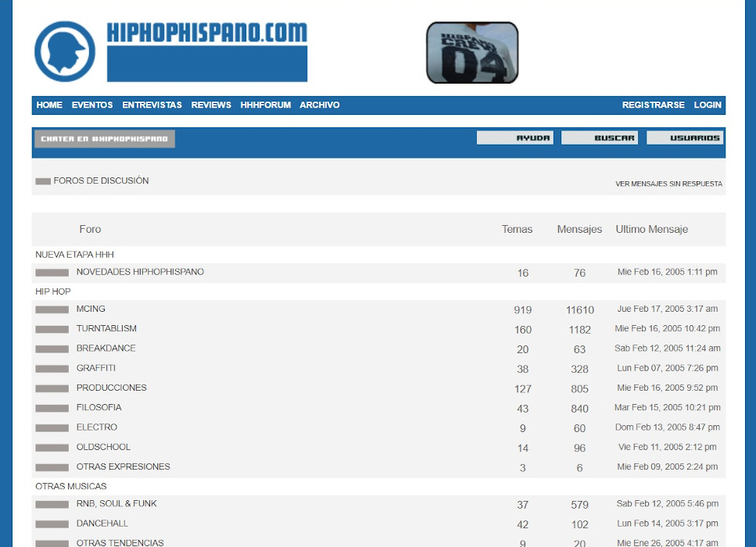The height and width of the screenshot is (547, 756).
Task: Click the HipHopHispano head logo icon
Action: (65, 52)
